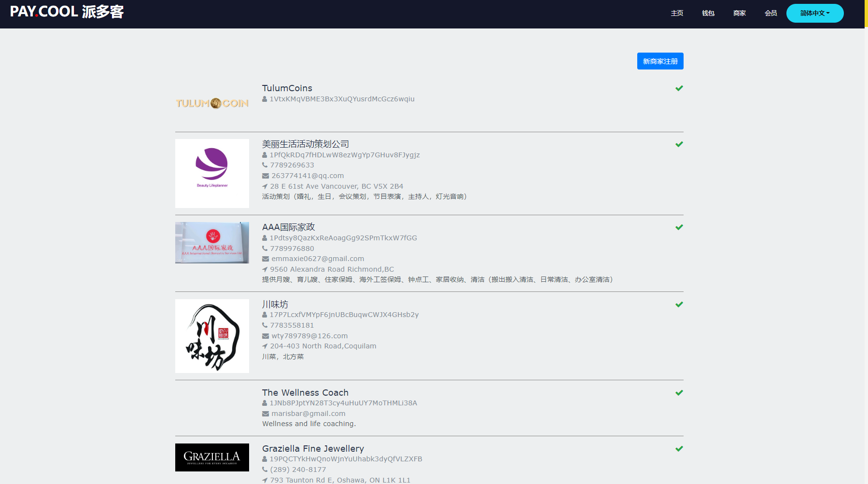868x484 pixels.
Task: Click phone icon beside 7783558181
Action: click(x=265, y=325)
